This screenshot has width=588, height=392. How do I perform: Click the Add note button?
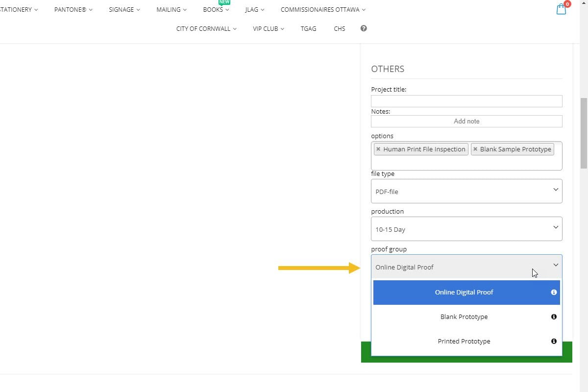pos(466,121)
